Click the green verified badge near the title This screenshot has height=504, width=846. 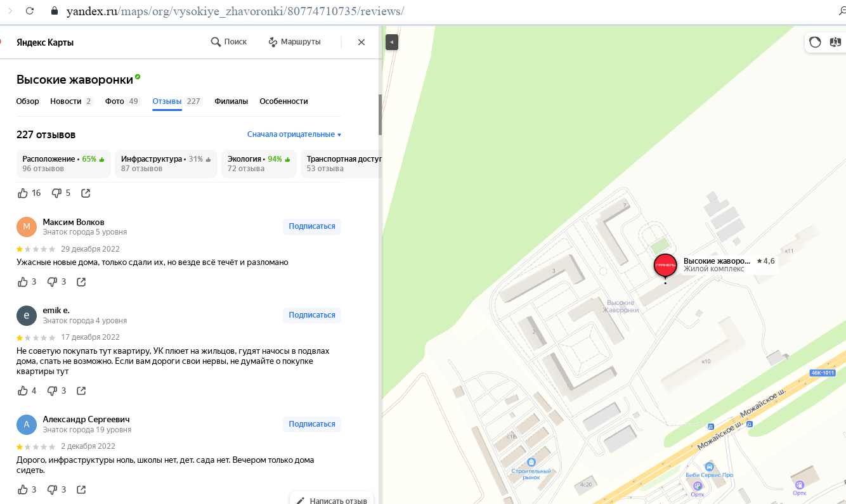pos(138,77)
